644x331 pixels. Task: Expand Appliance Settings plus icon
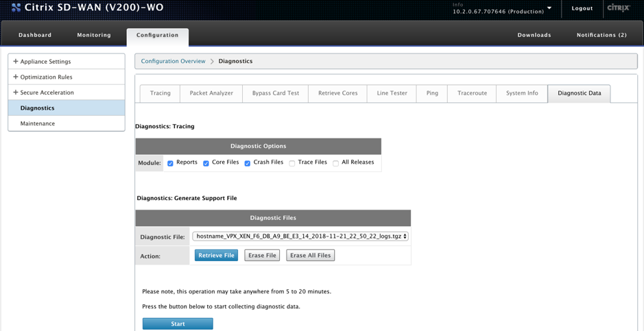pos(16,62)
